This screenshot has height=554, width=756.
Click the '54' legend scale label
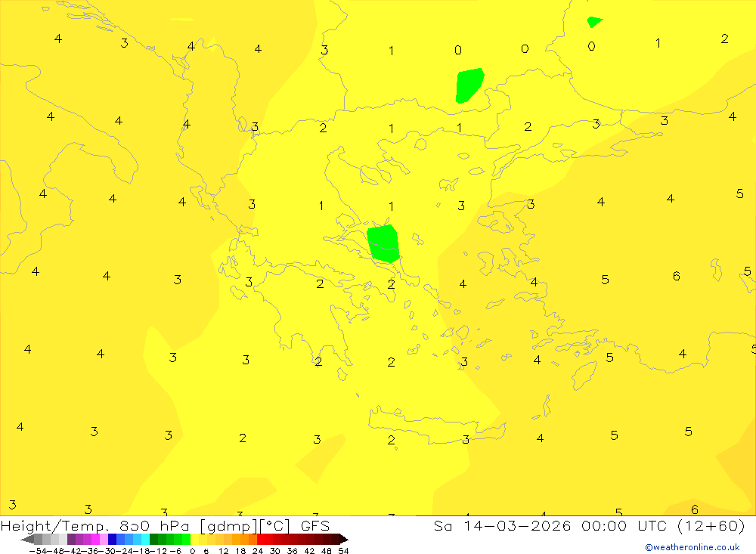point(343,551)
